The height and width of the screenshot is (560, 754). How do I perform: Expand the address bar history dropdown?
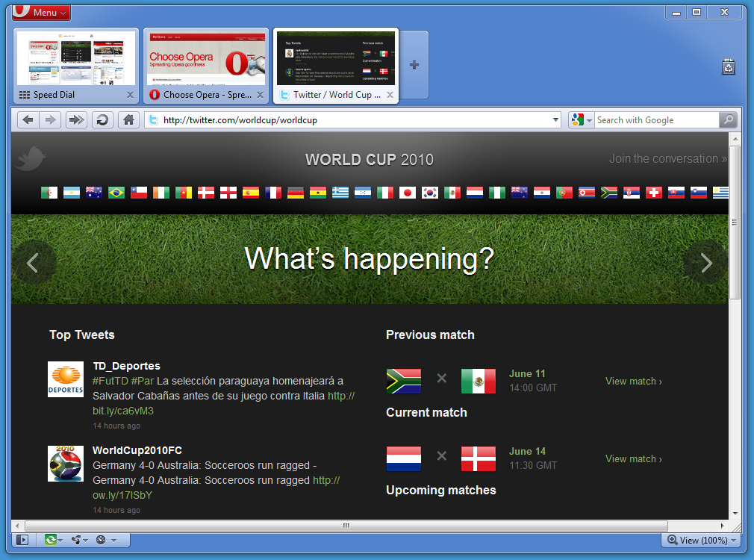(x=555, y=119)
